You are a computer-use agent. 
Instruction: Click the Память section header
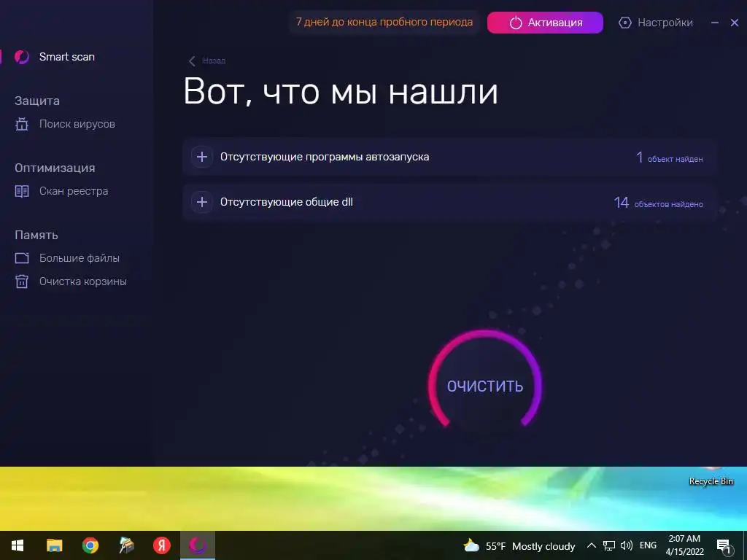[36, 236]
